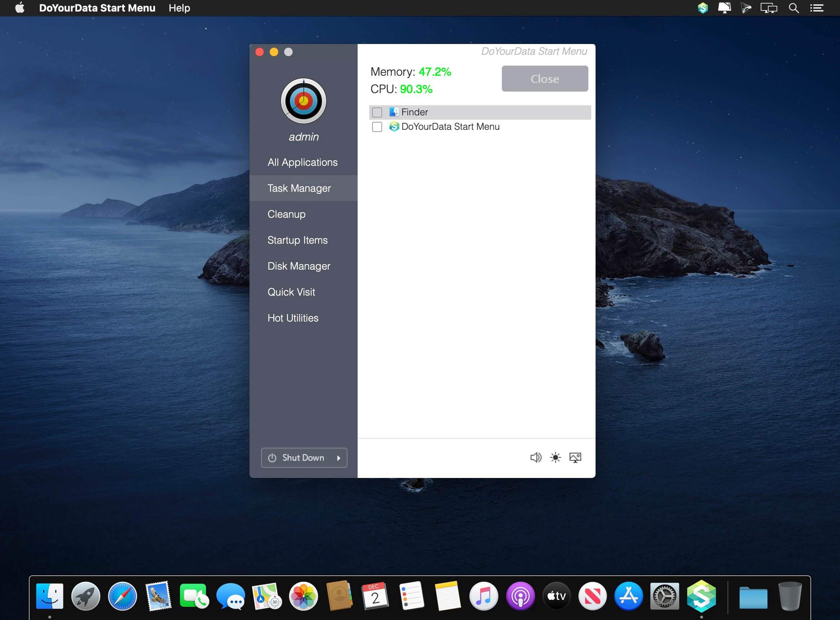
Task: Check the DoYourData Start Menu checkbox
Action: (377, 127)
